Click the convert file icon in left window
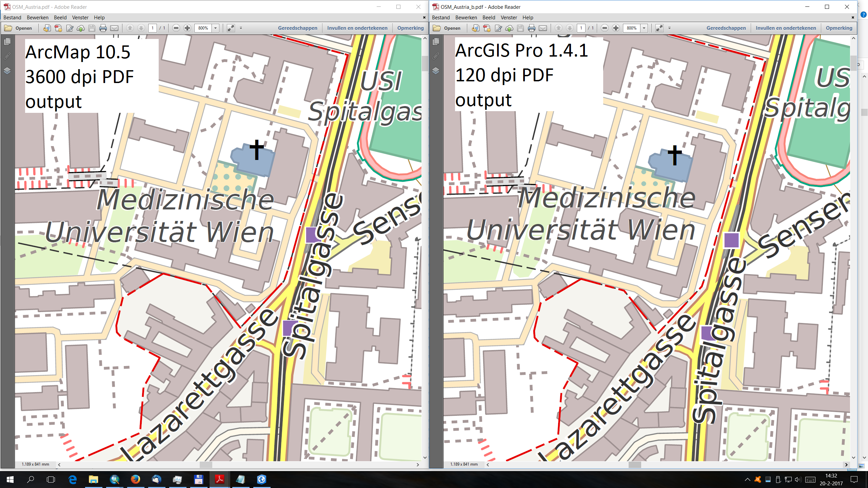This screenshot has width=868, height=488. [47, 28]
